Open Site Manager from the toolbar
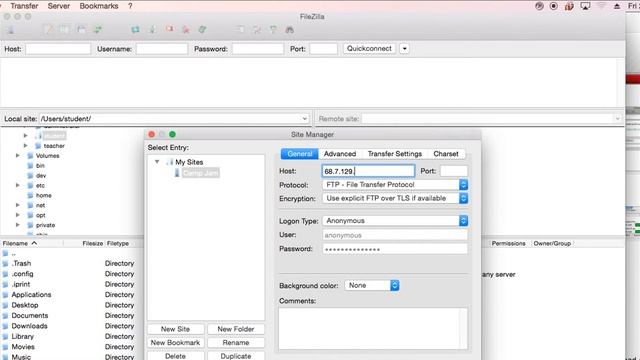640x360 pixels. click(10, 30)
